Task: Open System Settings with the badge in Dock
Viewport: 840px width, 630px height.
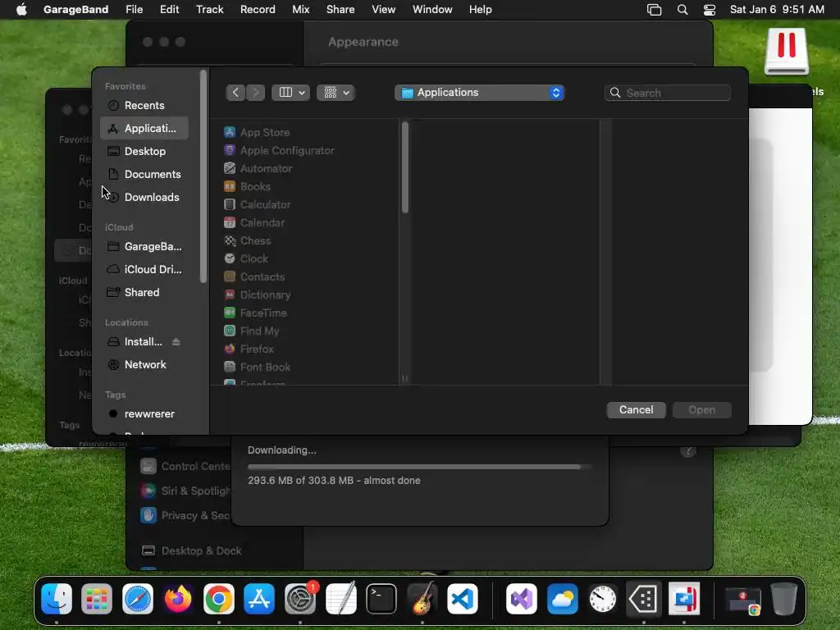Action: pyautogui.click(x=300, y=598)
